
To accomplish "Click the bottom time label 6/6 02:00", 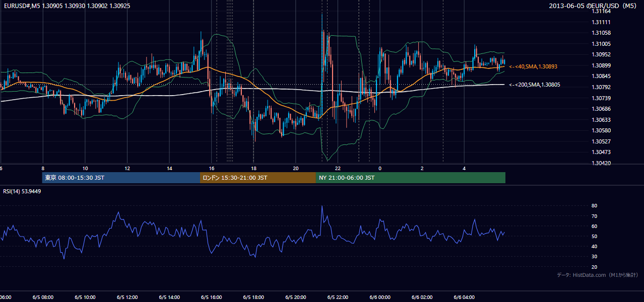I will pyautogui.click(x=422, y=297).
